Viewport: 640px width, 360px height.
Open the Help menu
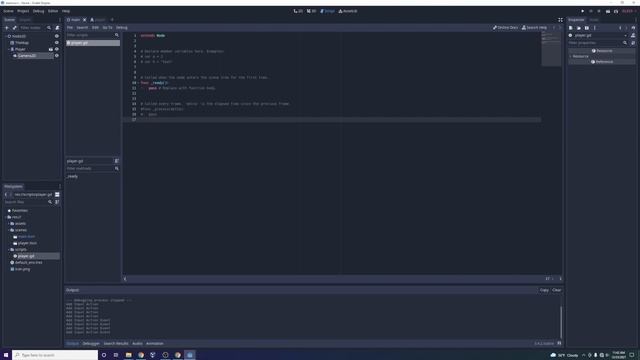[66, 11]
